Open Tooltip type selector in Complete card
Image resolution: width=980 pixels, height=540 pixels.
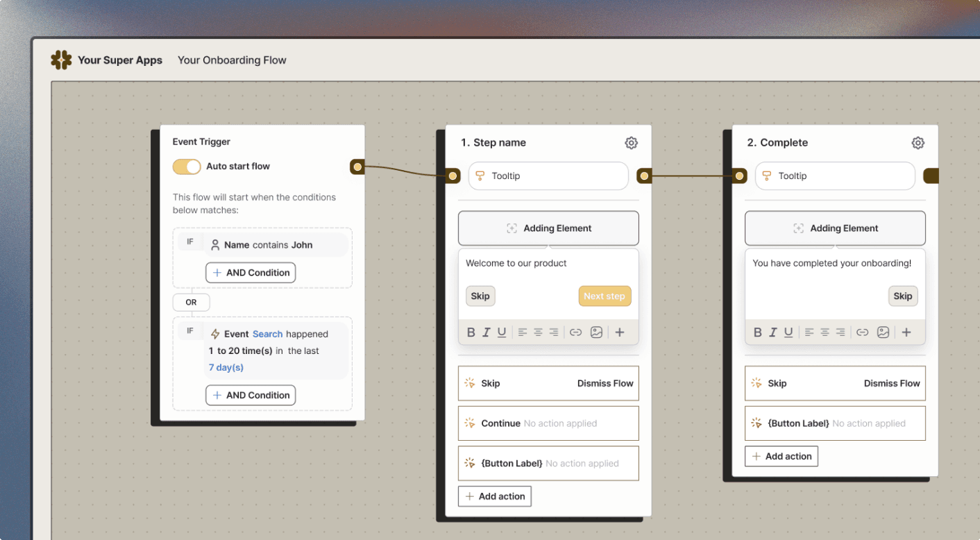coord(835,176)
